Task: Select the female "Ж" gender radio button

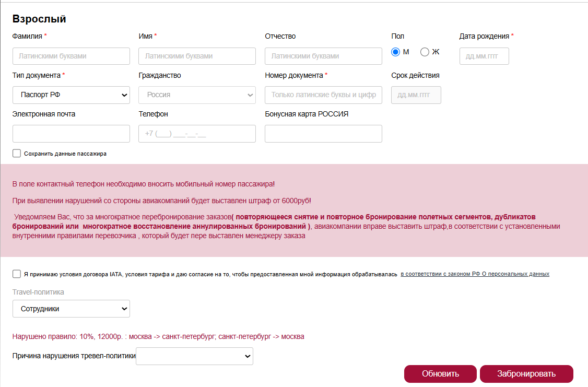Action: pos(425,52)
